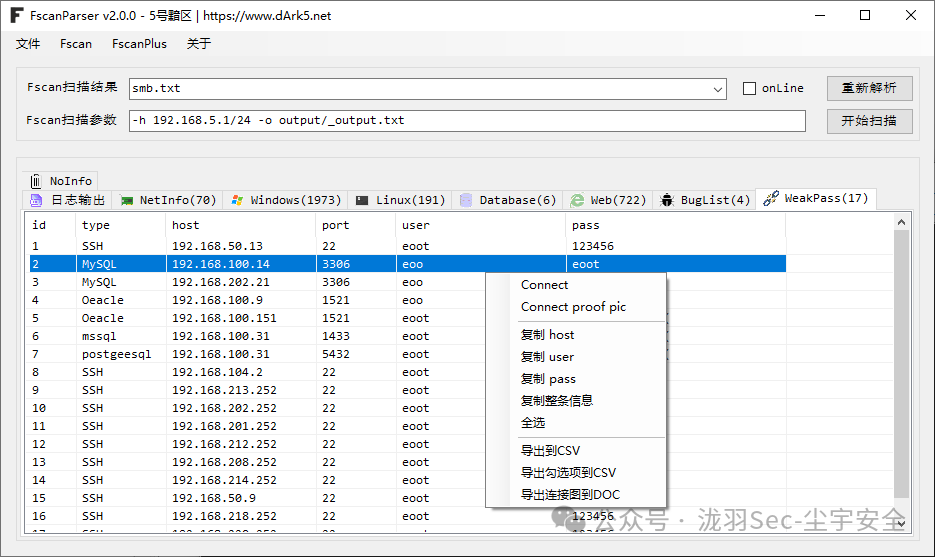Select highlighted host 192.168.100.14 cell
This screenshot has height=557, width=935.
click(x=240, y=264)
